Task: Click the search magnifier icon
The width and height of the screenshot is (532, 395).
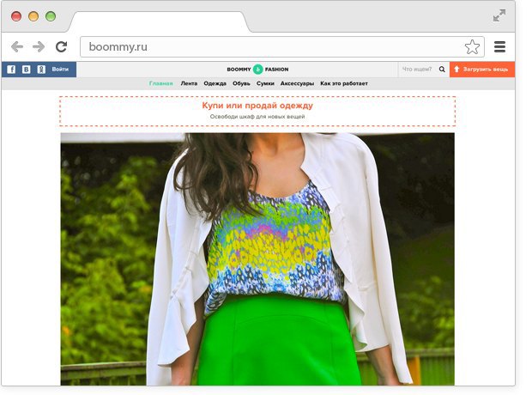Action: tap(442, 69)
